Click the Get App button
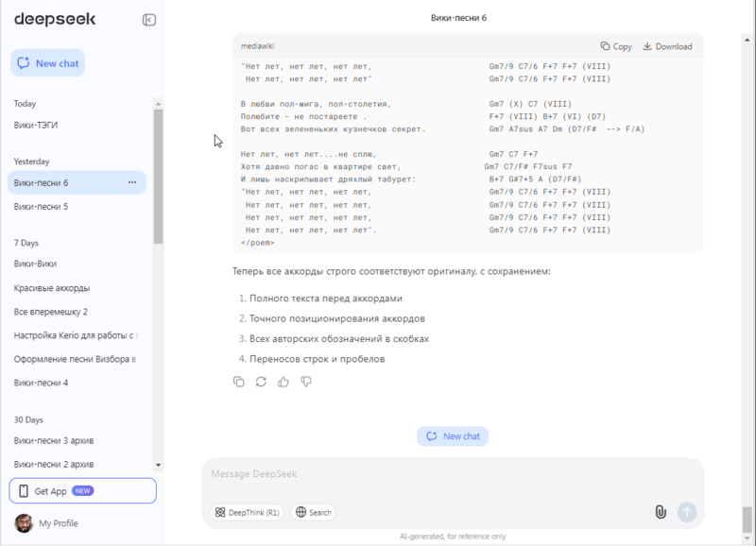The width and height of the screenshot is (756, 546). 82,490
